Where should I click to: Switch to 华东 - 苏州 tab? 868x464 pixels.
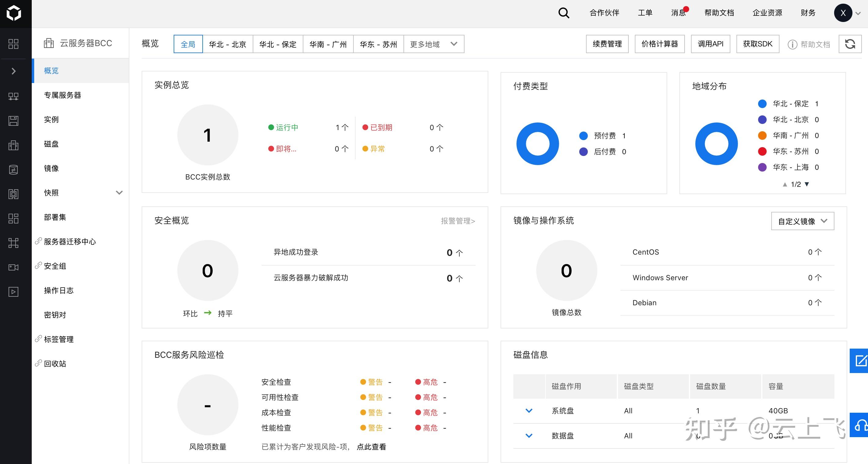(x=378, y=44)
